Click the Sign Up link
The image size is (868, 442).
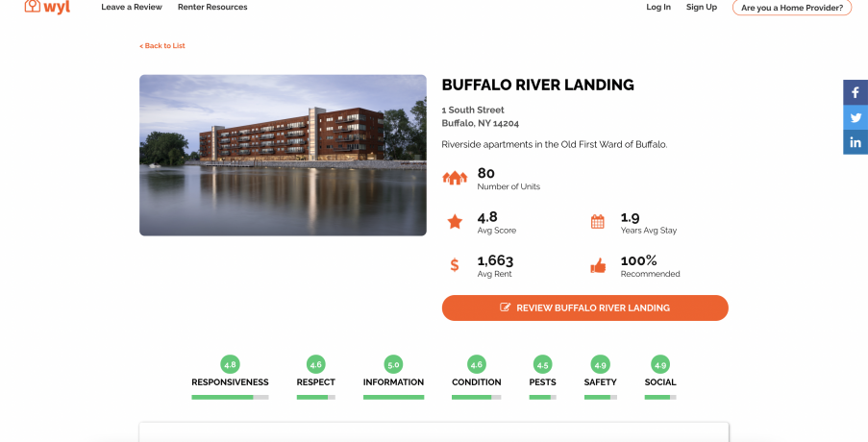[702, 8]
